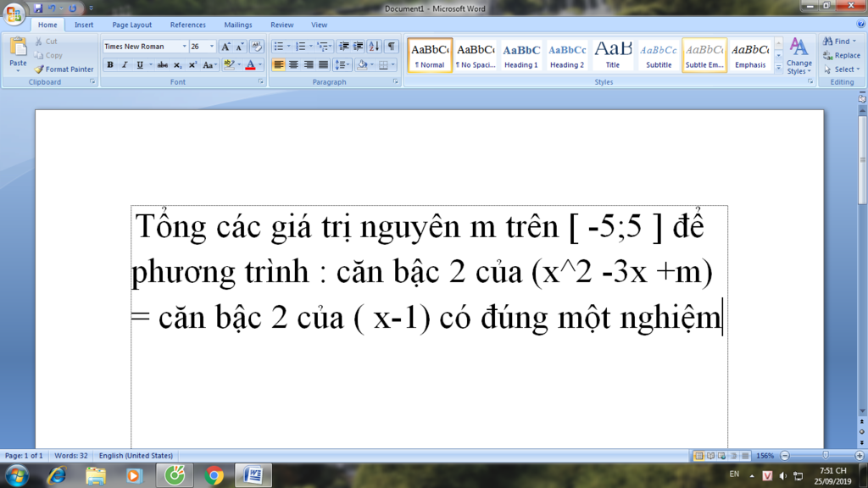Screen dimensions: 868x488
Task: Undo last action in Quick Access toolbar
Action: [52, 8]
